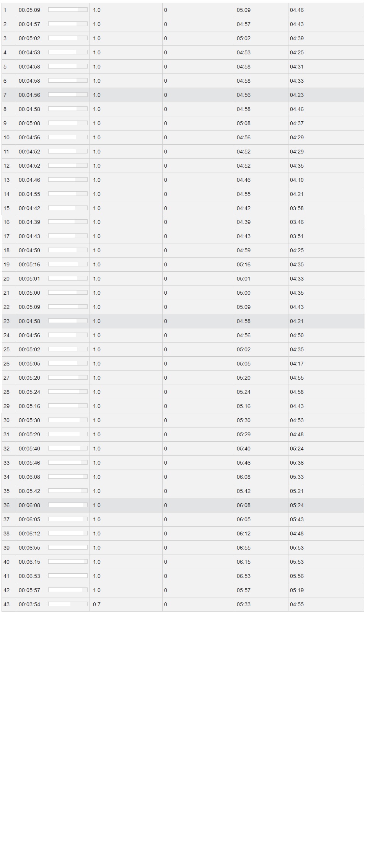The image size is (381, 868).
Task: Click the 00:04:39 time in lap 16
Action: tap(29, 222)
